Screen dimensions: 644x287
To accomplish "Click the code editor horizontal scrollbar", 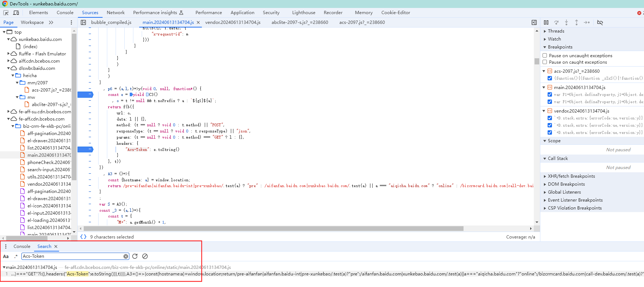I will pos(274,229).
